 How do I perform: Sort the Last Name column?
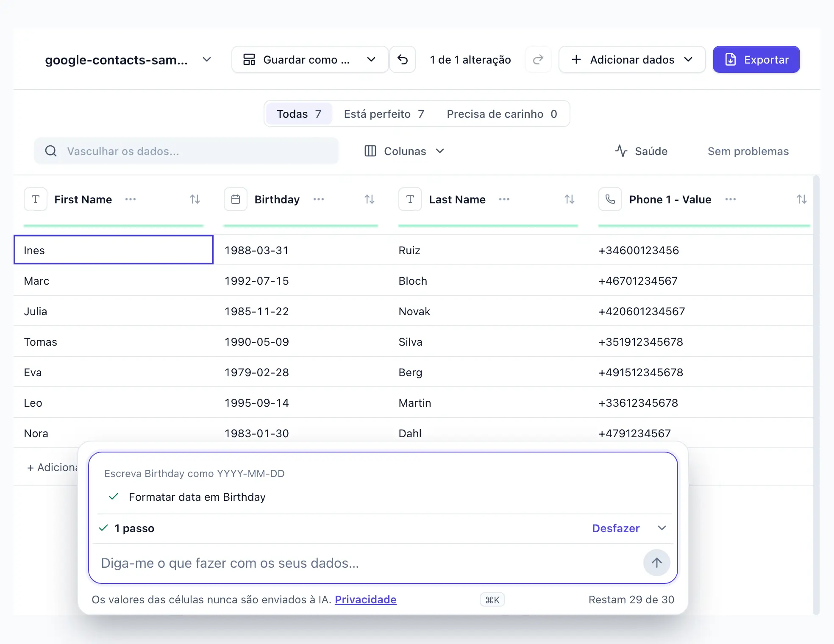click(570, 199)
